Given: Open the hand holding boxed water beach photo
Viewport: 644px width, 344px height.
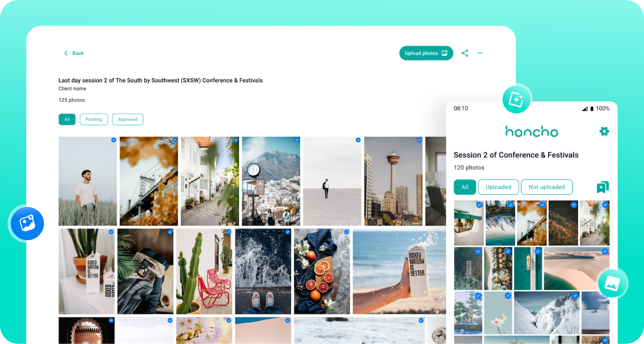Looking at the screenshot, I should point(399,272).
